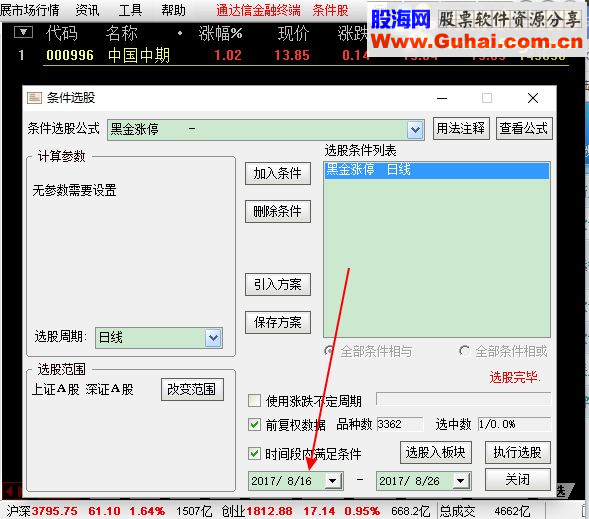The image size is (589, 519).
Task: Open the 选股周期 日线 dropdown
Action: 213,337
